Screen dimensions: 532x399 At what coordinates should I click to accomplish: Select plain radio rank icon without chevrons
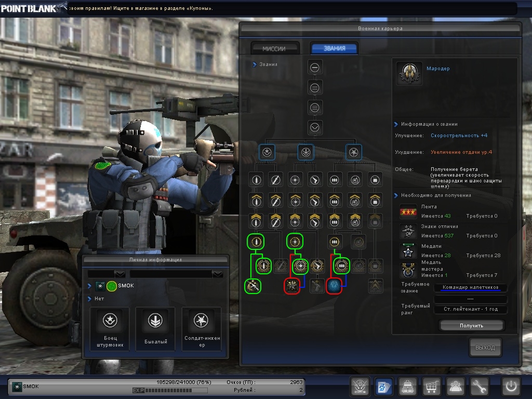coord(355,180)
